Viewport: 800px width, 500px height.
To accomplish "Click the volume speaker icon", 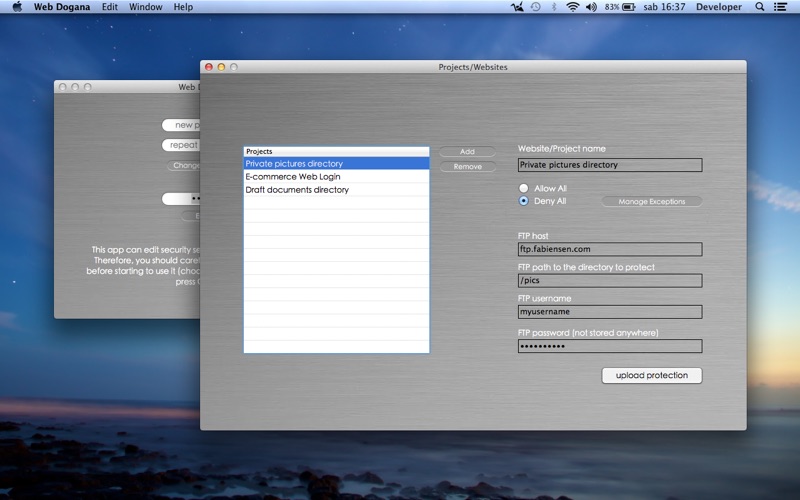I will 591,7.
